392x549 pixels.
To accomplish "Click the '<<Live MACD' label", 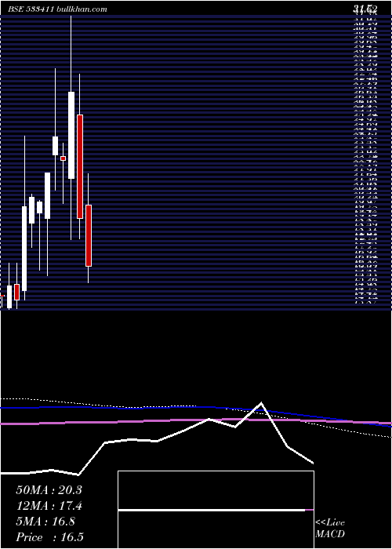I will tap(330, 528).
